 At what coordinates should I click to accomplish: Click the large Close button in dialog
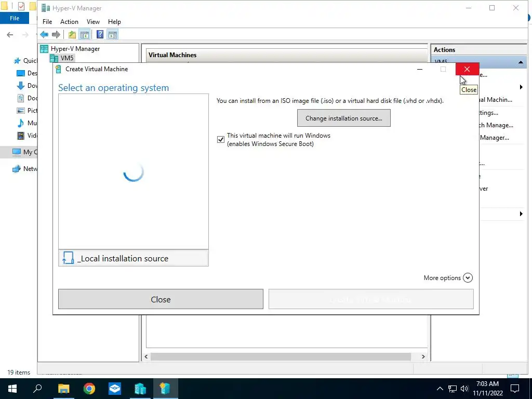pos(161,299)
